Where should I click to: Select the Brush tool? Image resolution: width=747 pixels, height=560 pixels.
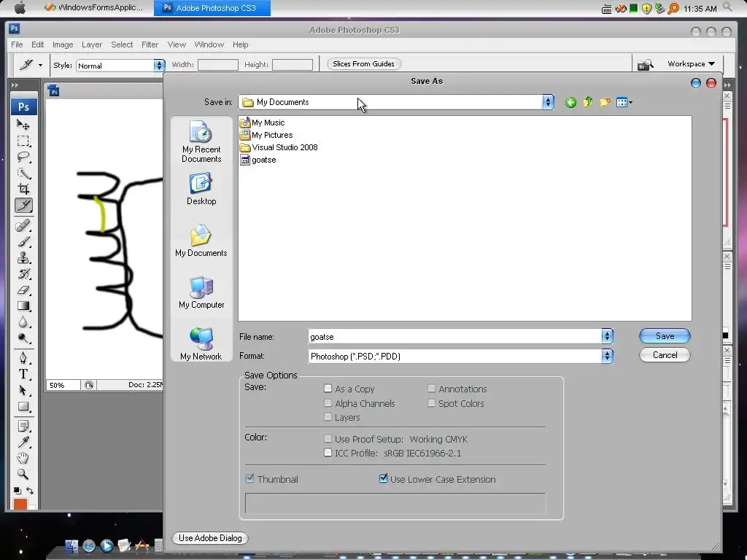(x=23, y=241)
